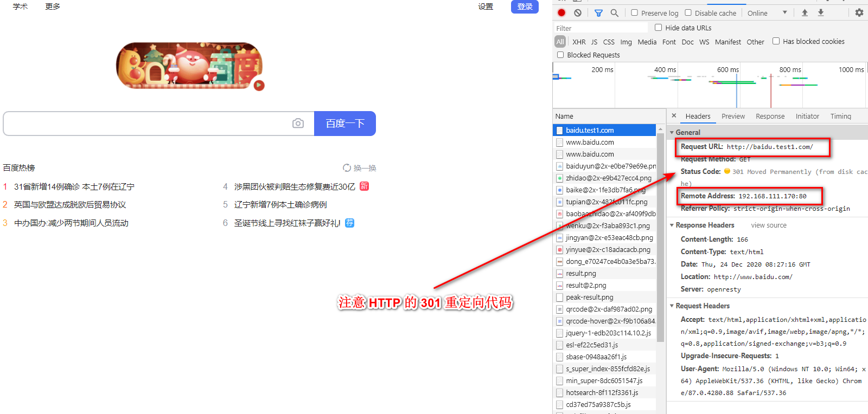This screenshot has height=414, width=868.
Task: Toggle the network filter funnel icon
Action: 598,12
